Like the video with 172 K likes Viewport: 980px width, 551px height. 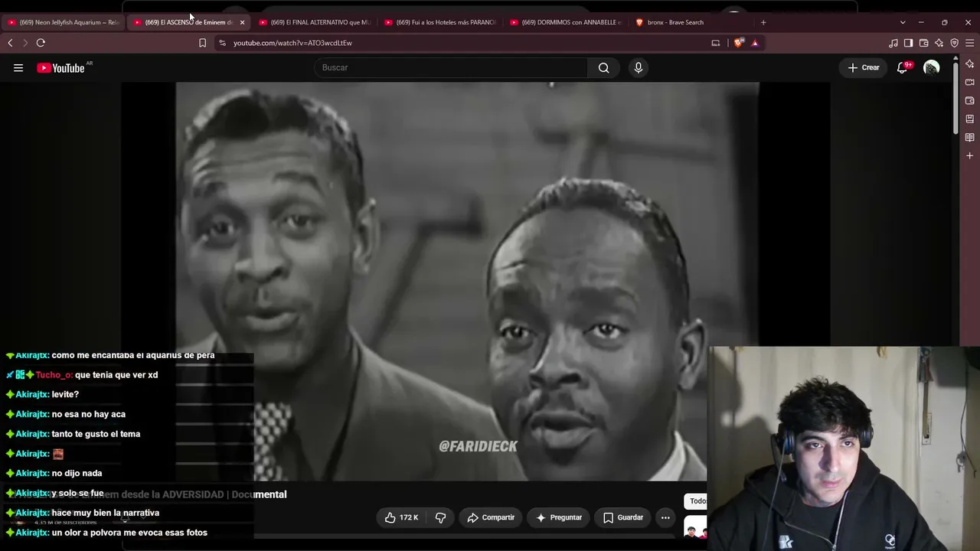tap(401, 518)
